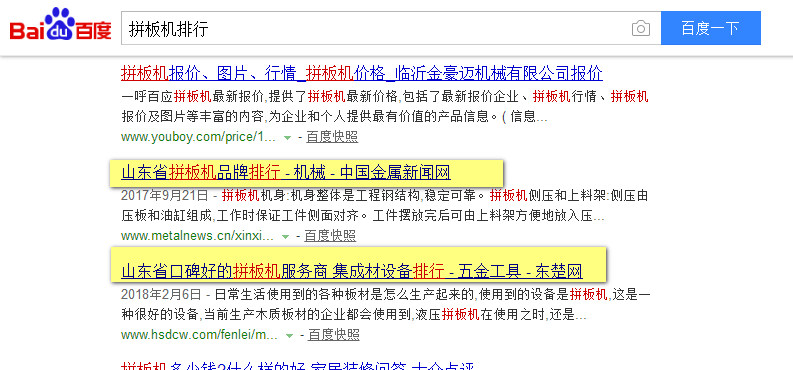Click snippet text starting 2018年2月6日

(385, 305)
